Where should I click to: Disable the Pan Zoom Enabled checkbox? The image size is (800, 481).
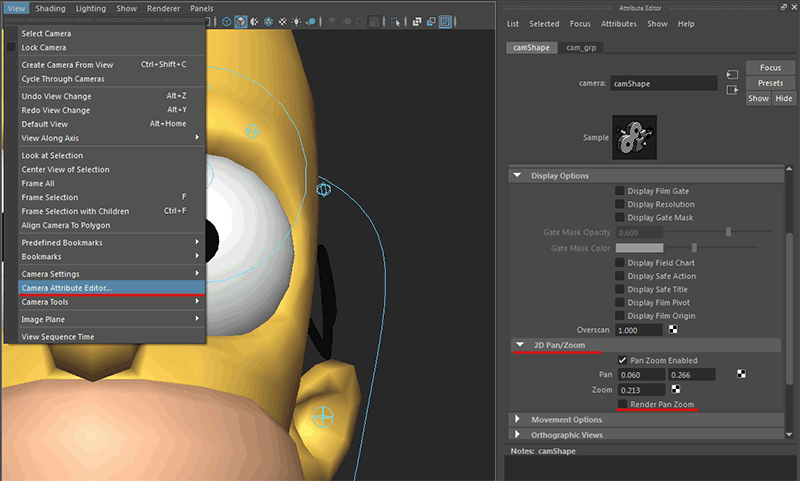pos(623,360)
